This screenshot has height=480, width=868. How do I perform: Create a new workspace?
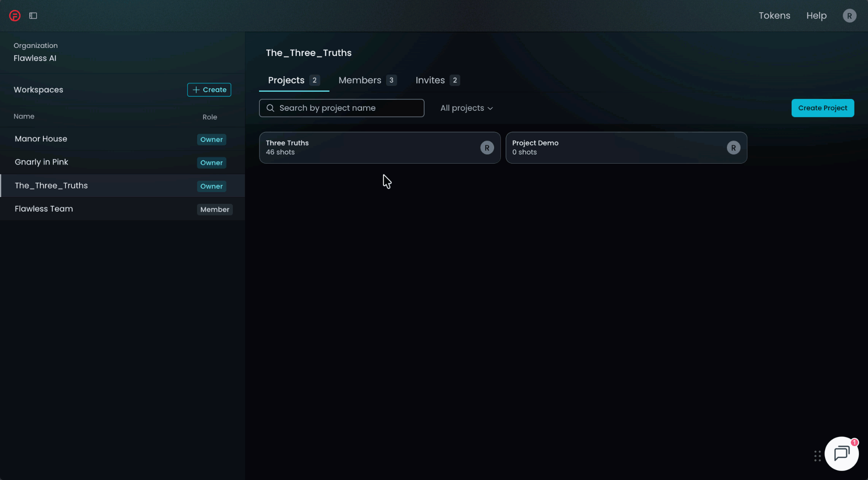pos(209,90)
